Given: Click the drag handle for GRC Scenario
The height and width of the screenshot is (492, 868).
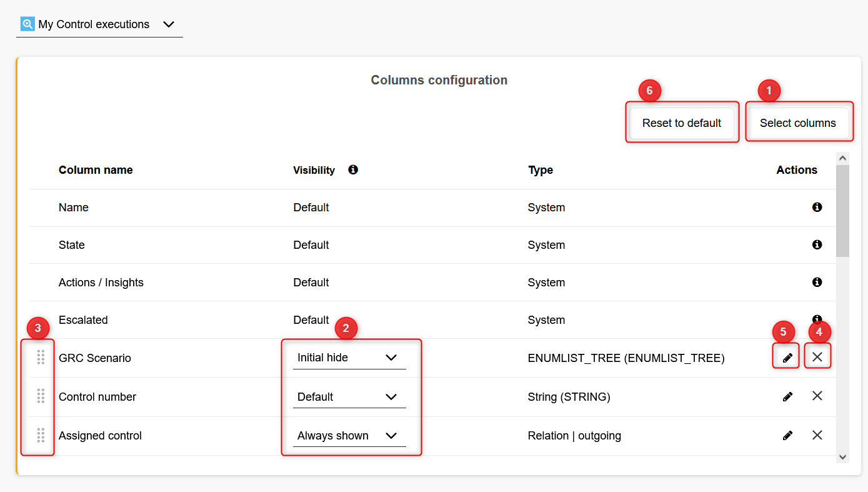Looking at the screenshot, I should click(x=41, y=357).
